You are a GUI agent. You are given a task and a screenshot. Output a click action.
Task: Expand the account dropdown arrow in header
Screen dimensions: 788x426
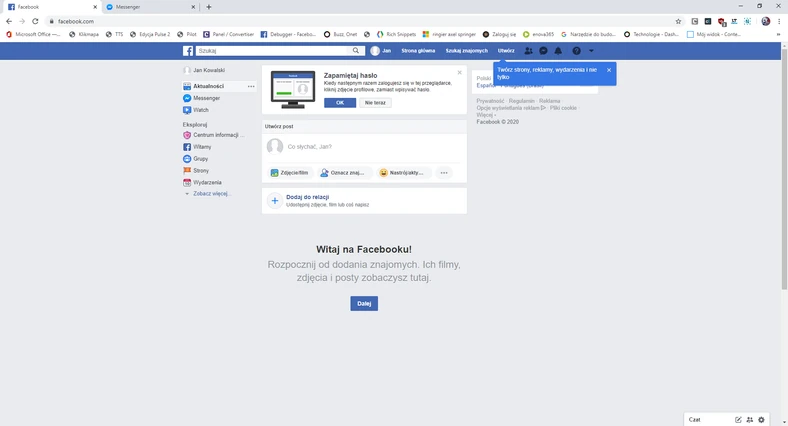591,51
